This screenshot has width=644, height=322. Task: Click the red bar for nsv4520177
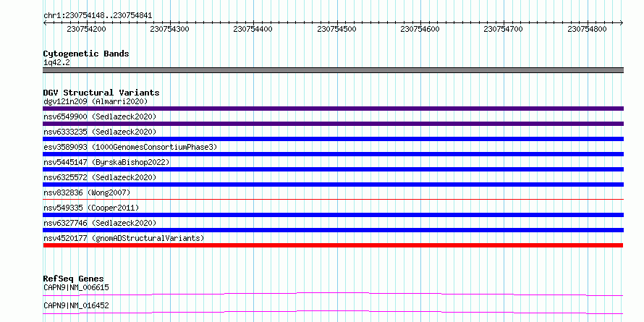(333, 245)
